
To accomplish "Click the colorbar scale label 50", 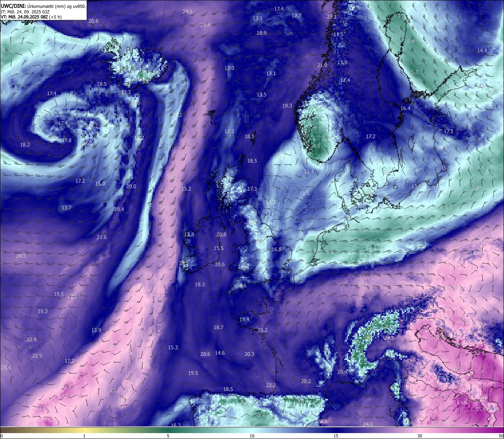I will [x=501, y=436].
